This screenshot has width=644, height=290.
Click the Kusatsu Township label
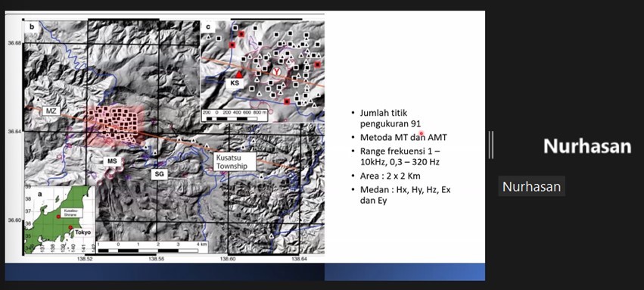(235, 162)
